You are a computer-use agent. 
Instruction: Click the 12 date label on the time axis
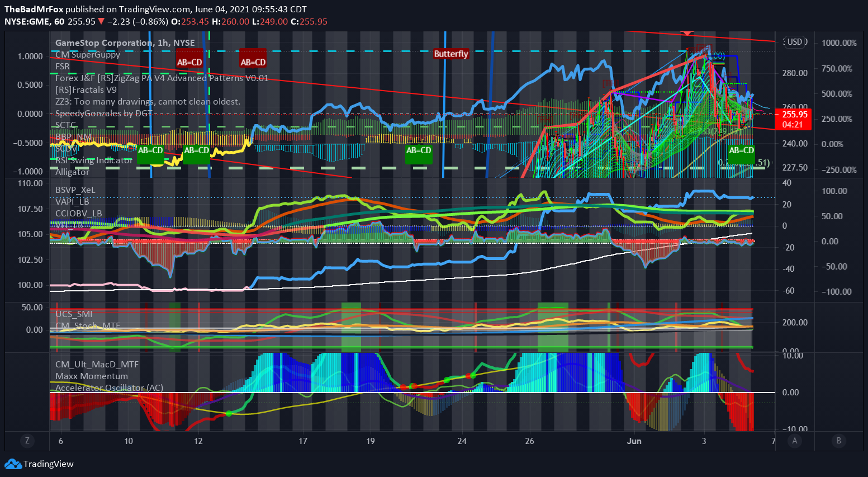point(198,441)
